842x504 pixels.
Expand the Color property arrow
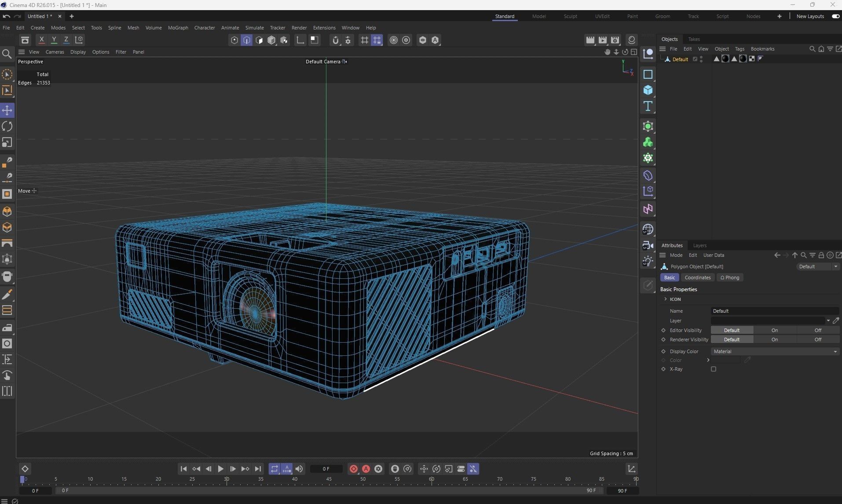pos(708,360)
